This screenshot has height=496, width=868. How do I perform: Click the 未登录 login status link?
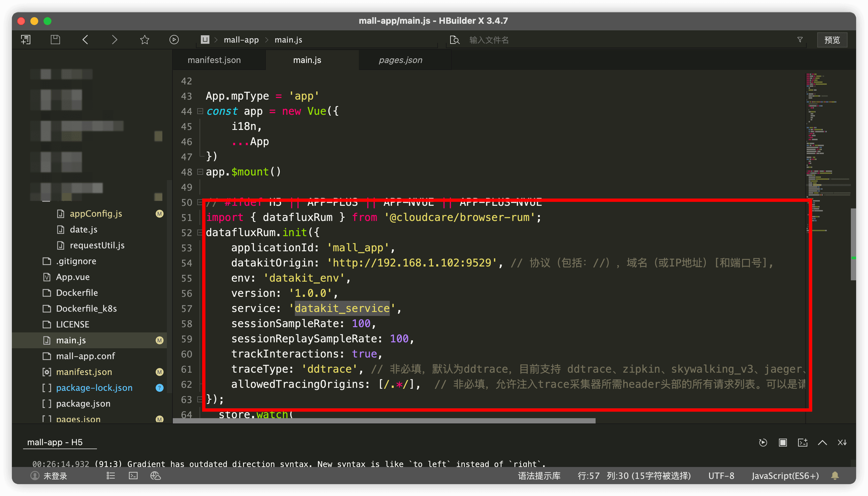pos(54,476)
